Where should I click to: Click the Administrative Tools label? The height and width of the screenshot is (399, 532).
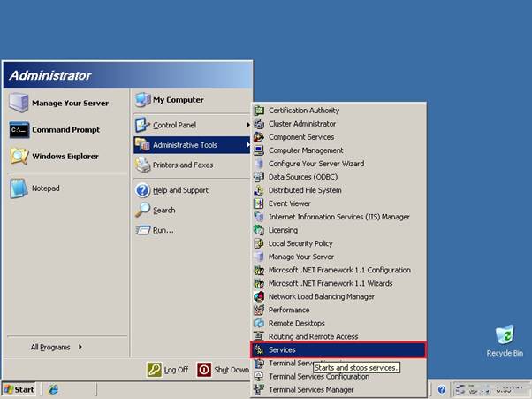coord(185,145)
